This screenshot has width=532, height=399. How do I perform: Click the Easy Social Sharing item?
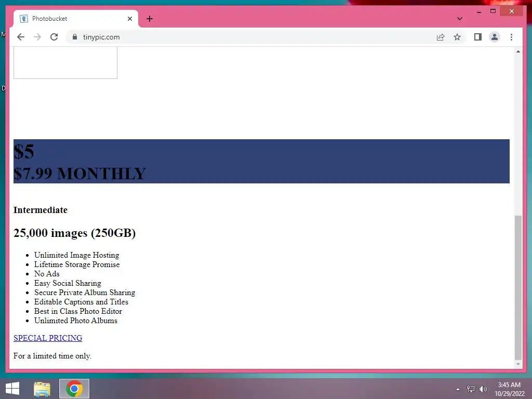[x=68, y=283]
